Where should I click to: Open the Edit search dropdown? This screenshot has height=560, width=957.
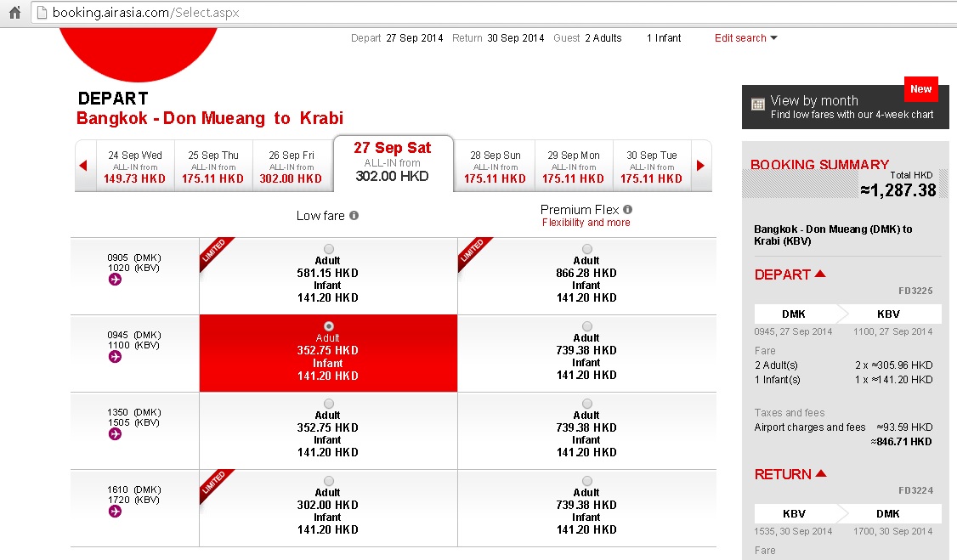745,38
